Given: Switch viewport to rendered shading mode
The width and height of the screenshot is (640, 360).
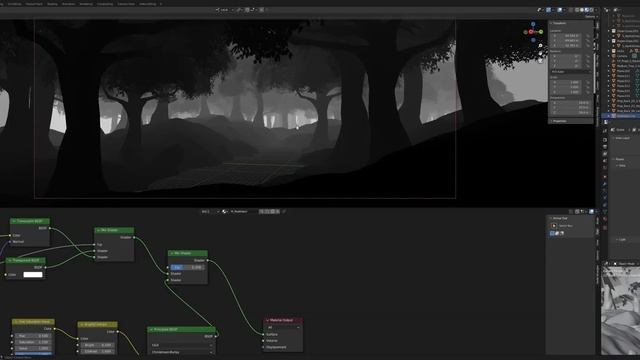Looking at the screenshot, I should 591,10.
